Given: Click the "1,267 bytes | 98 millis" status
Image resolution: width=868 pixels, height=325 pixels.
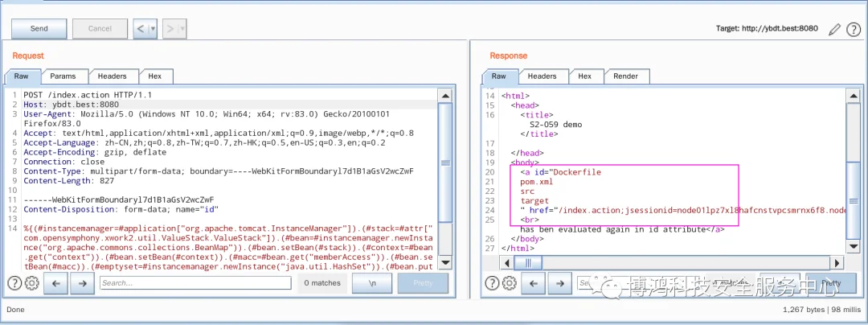Looking at the screenshot, I should coord(822,310).
